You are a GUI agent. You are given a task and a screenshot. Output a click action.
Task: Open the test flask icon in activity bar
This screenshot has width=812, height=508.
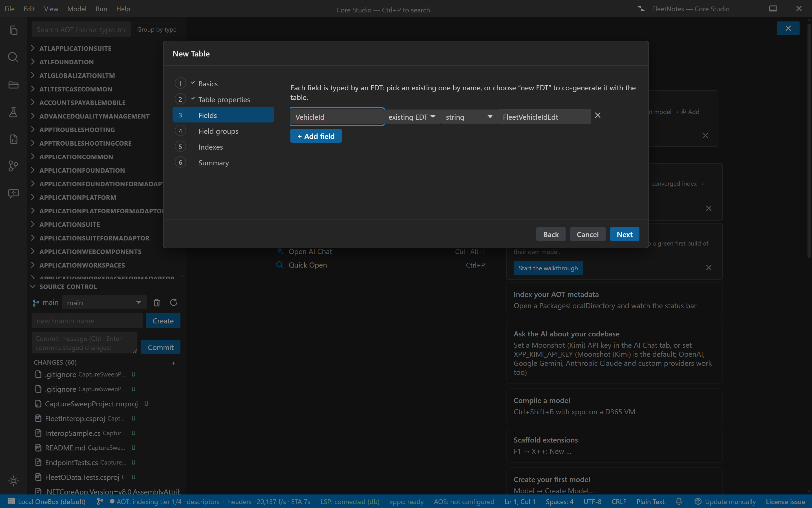pos(14,112)
